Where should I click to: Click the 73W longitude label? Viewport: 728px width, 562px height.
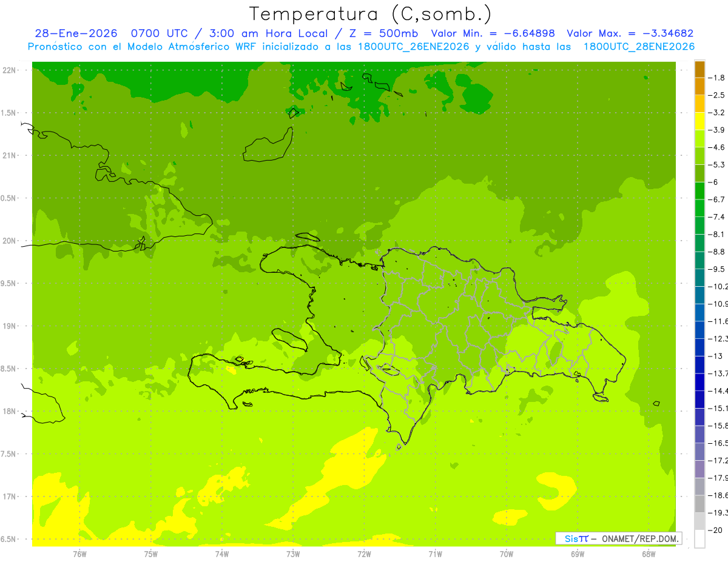click(x=293, y=554)
